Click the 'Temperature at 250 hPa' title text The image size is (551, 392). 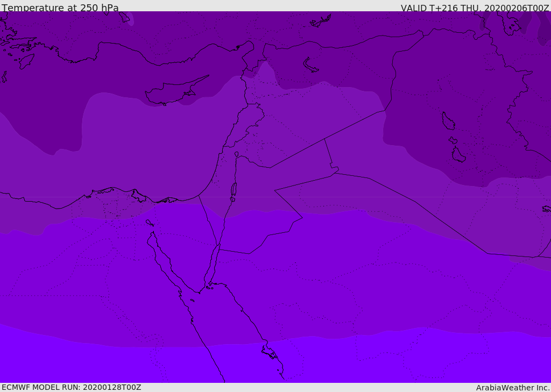(60, 7)
